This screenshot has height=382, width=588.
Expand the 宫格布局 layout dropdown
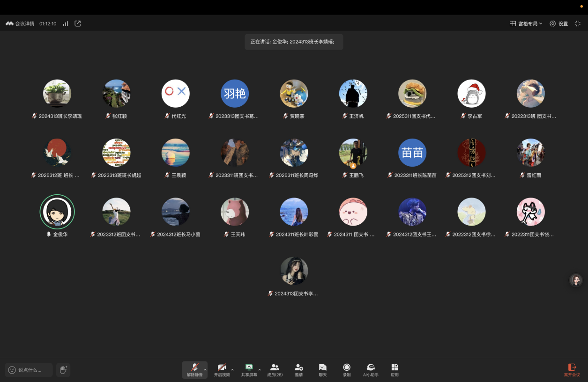[x=526, y=23]
